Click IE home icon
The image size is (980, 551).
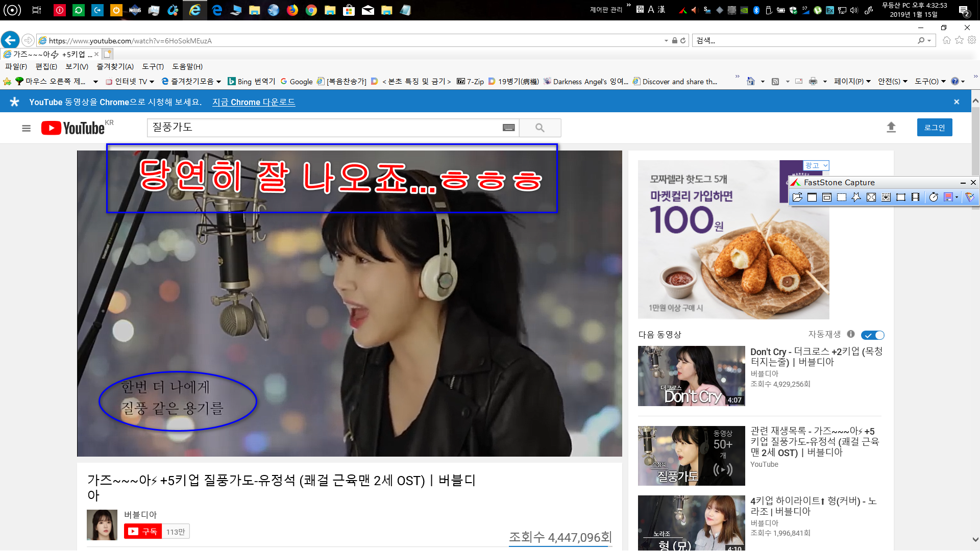pyautogui.click(x=947, y=40)
